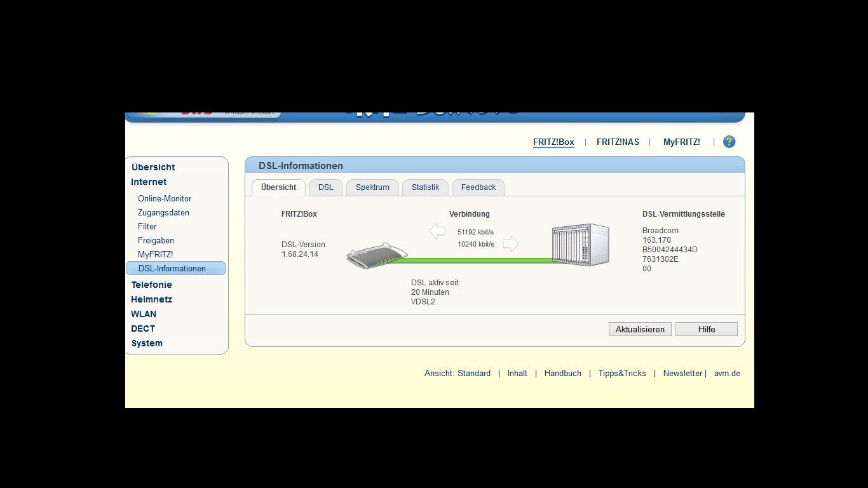
Task: Select DSL-Informationen in the sidebar
Action: click(175, 268)
